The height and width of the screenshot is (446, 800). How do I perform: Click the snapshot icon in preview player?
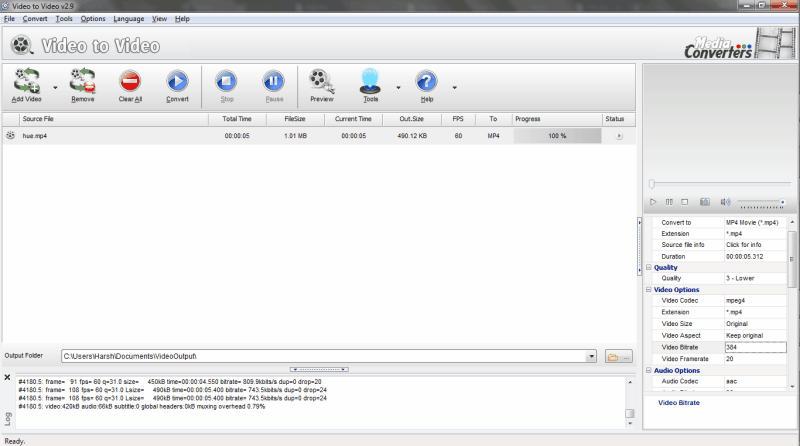click(705, 202)
